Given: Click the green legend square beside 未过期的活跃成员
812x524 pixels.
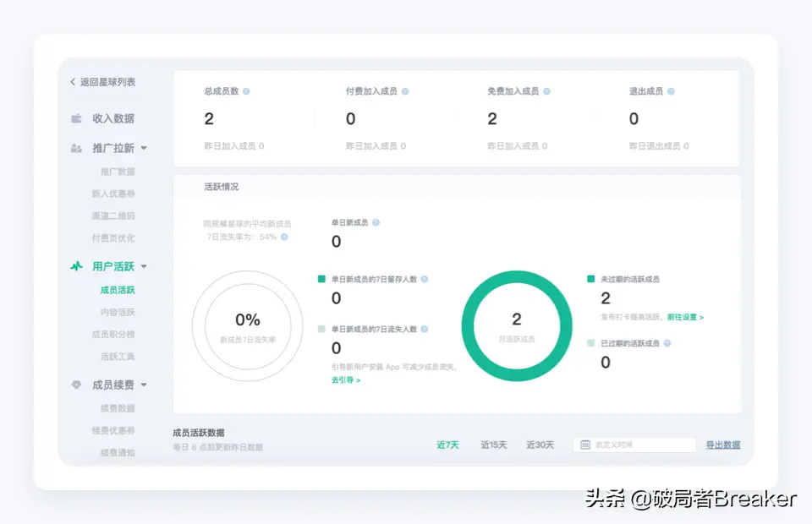Looking at the screenshot, I should pyautogui.click(x=592, y=279).
